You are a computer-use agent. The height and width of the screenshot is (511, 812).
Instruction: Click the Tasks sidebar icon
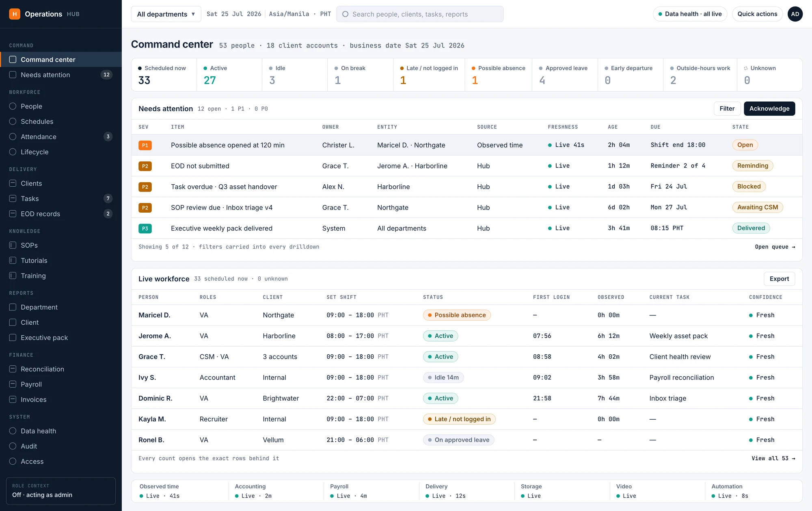(13, 198)
